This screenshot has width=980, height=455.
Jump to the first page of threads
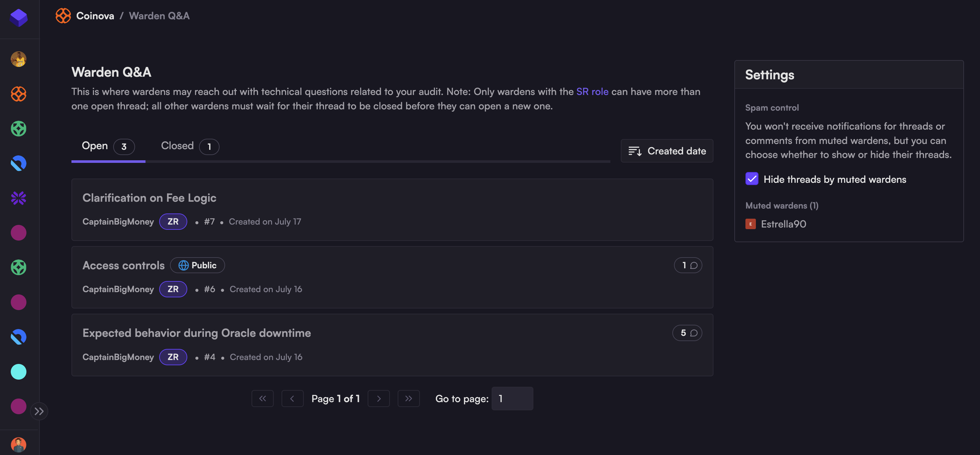[x=263, y=399]
